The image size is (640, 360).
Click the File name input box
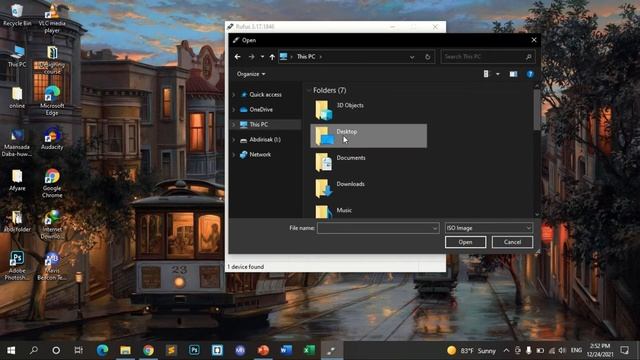tap(378, 228)
